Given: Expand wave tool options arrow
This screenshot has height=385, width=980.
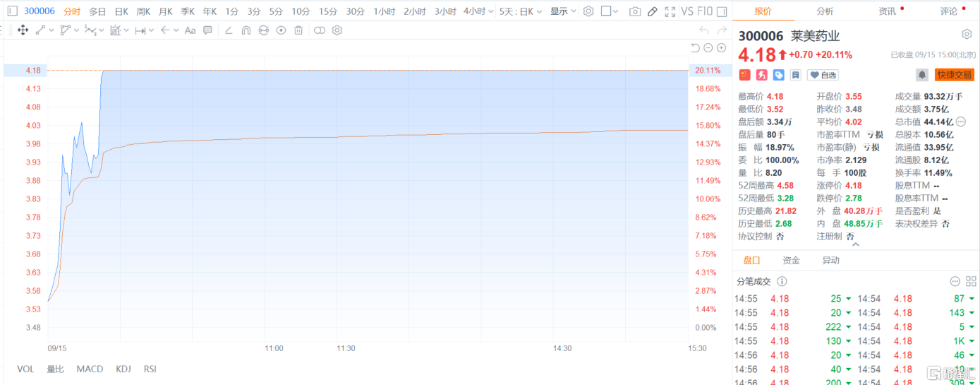Looking at the screenshot, I should (102, 30).
